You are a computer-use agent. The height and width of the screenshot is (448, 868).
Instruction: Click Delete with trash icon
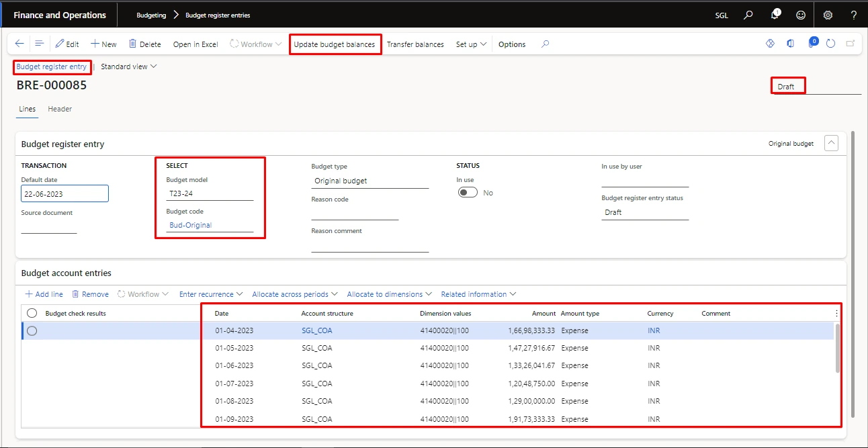pyautogui.click(x=145, y=44)
